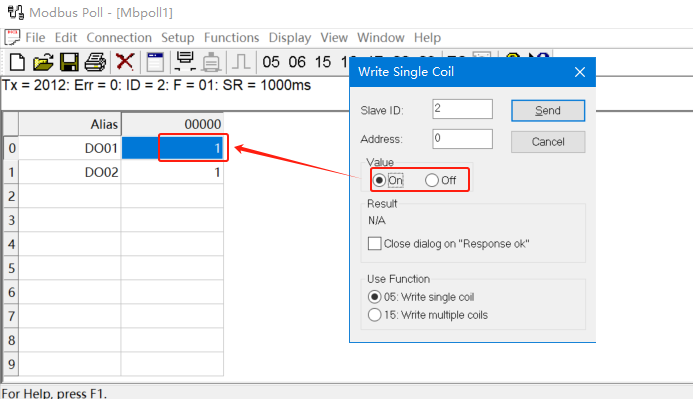Click the Send button
693x399 pixels.
click(x=548, y=110)
